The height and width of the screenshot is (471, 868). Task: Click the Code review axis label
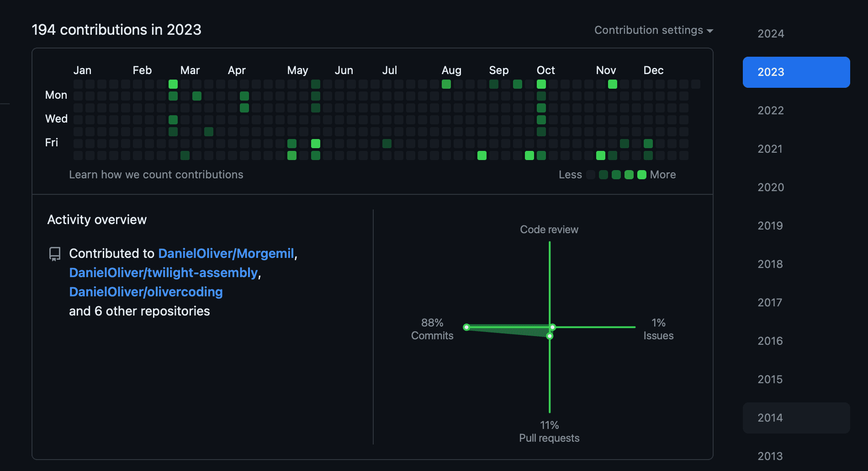tap(549, 230)
